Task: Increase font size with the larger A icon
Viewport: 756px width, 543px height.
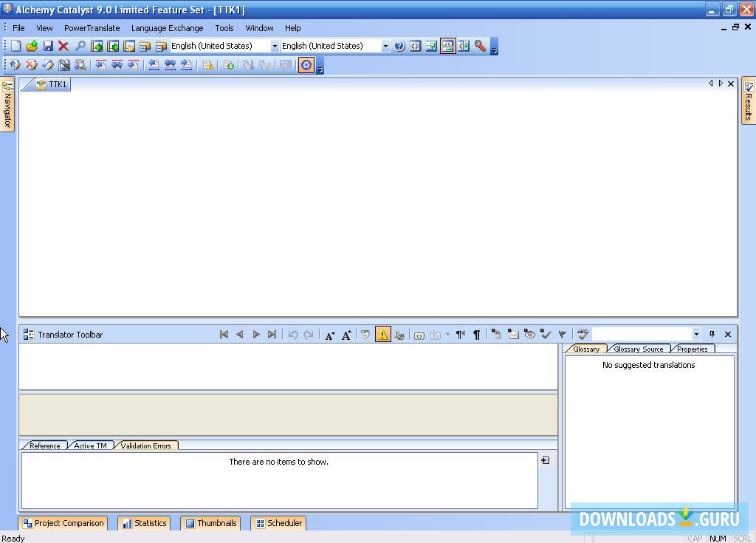Action: point(346,335)
